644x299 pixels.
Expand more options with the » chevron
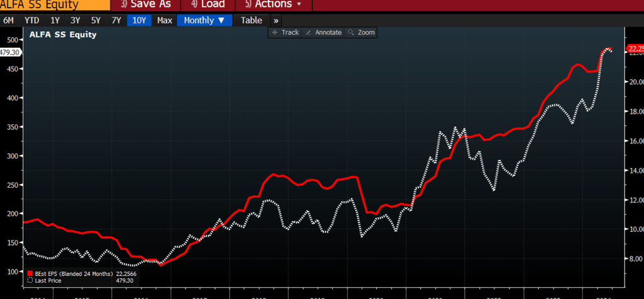click(275, 20)
